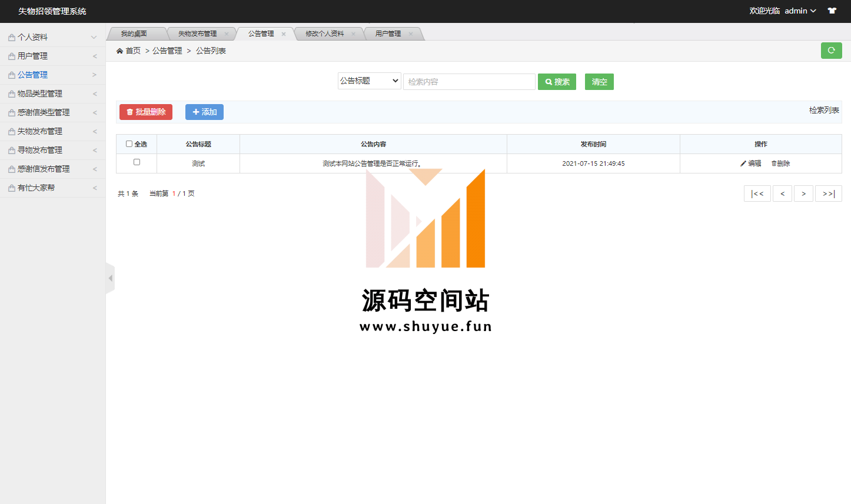This screenshot has height=504, width=851.
Task: Click the 操作 column header
Action: point(761,144)
